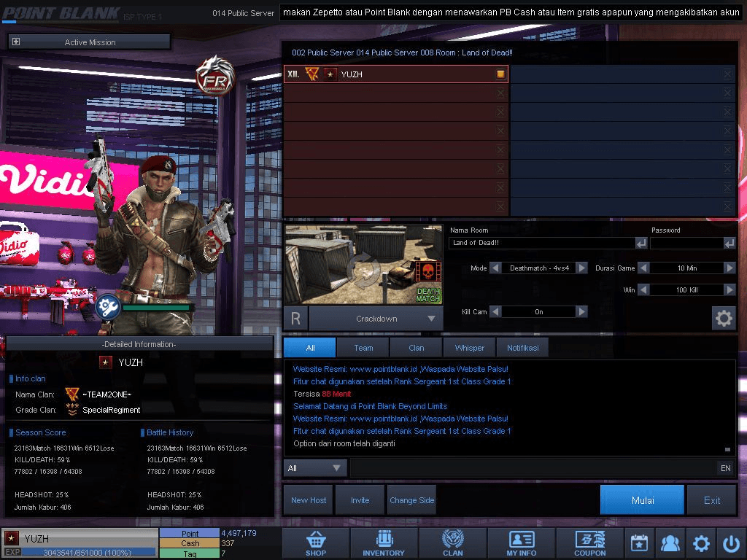
Task: Click the green bar beside the wrench icon
Action: click(156, 308)
